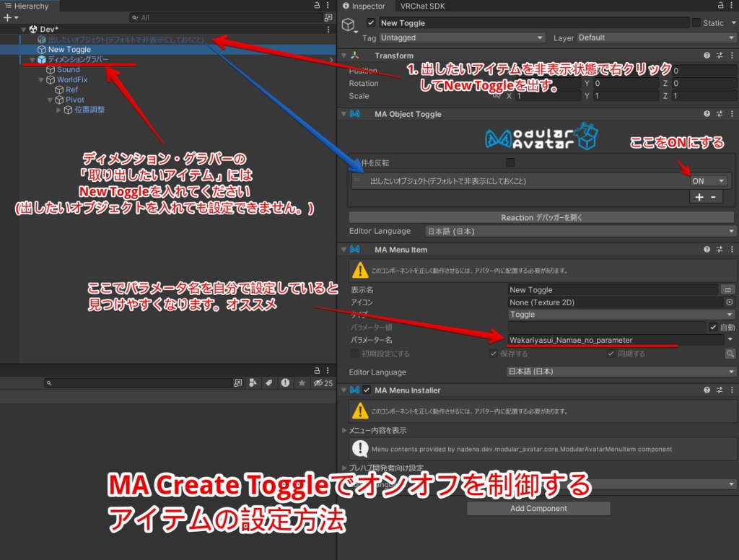This screenshot has width=739, height=560.
Task: Open Transform component help
Action: (x=707, y=56)
